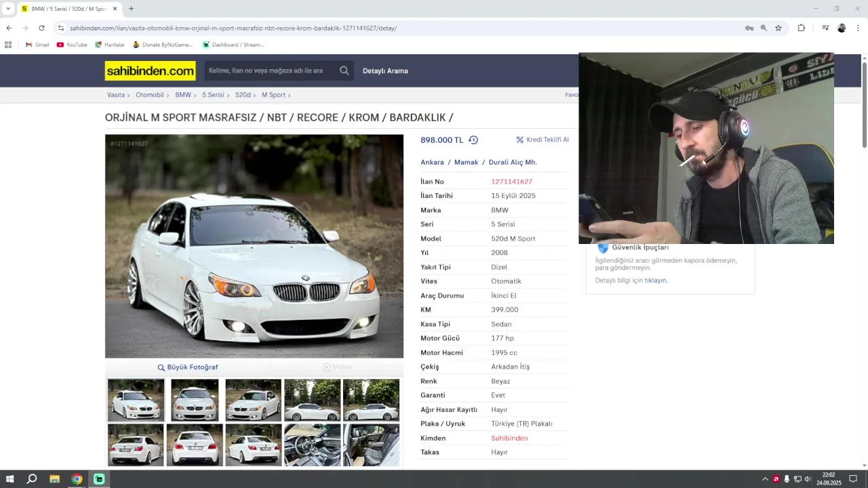
Task: Open the Haritalar bookmark
Action: pyautogui.click(x=110, y=45)
